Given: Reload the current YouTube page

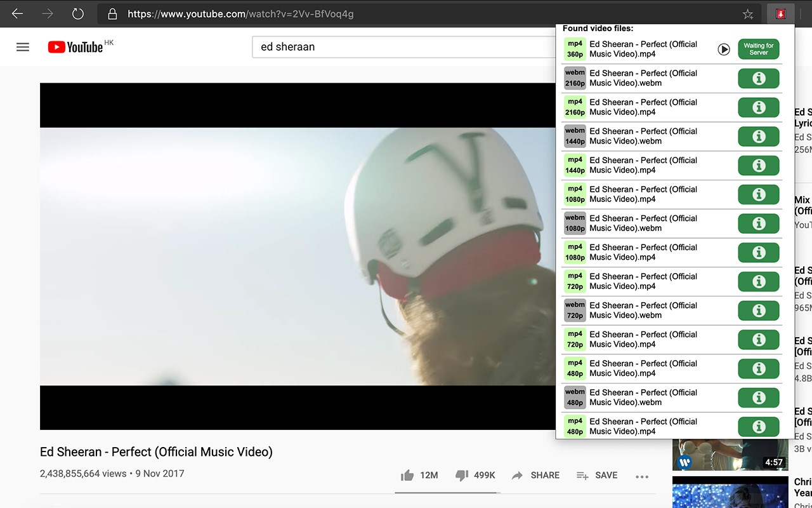Looking at the screenshot, I should point(78,13).
